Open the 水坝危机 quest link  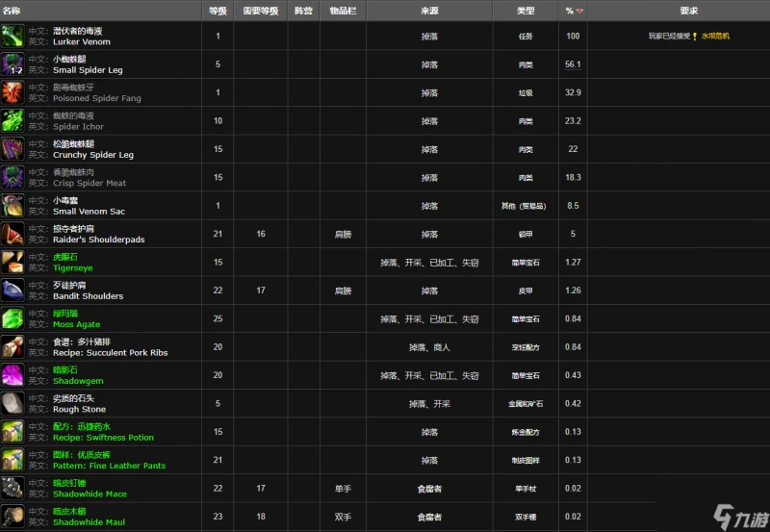[x=715, y=37]
